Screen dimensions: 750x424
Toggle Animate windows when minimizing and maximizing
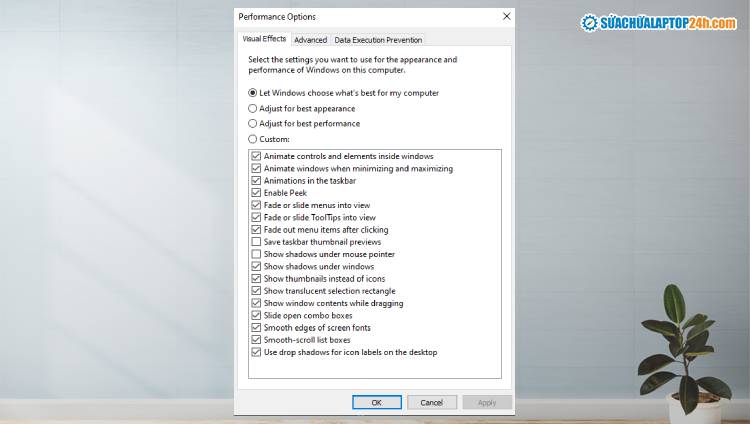point(256,168)
